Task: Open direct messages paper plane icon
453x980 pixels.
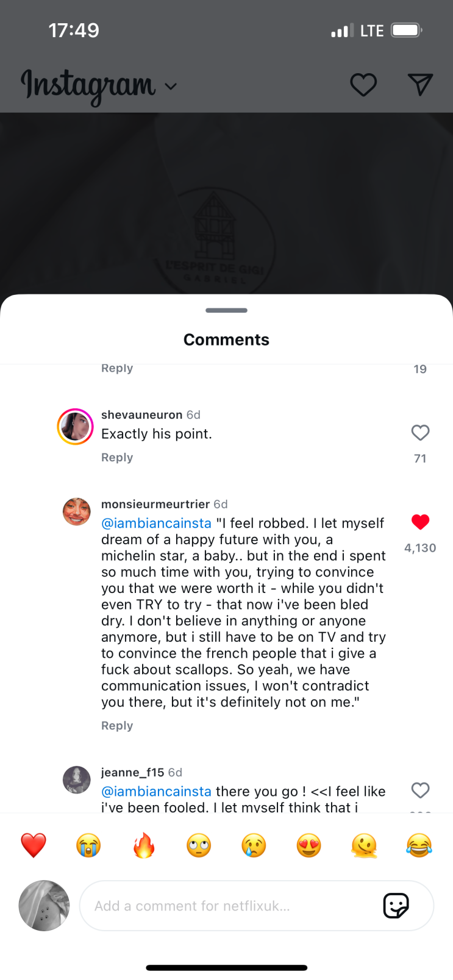Action: pos(420,85)
